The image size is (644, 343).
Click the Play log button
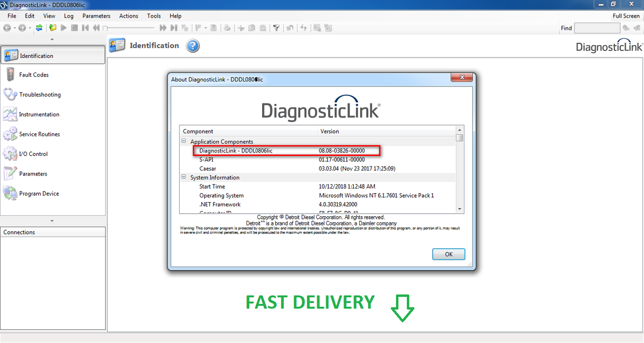[x=63, y=28]
